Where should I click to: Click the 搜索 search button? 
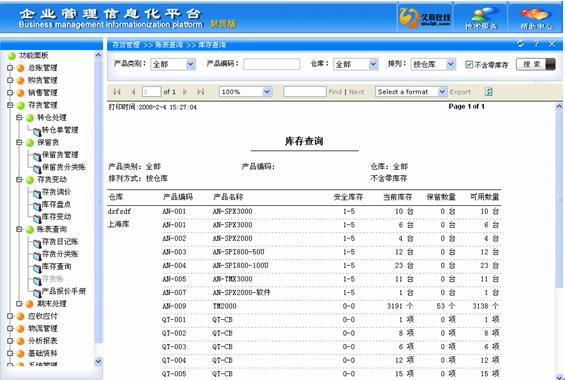(535, 64)
